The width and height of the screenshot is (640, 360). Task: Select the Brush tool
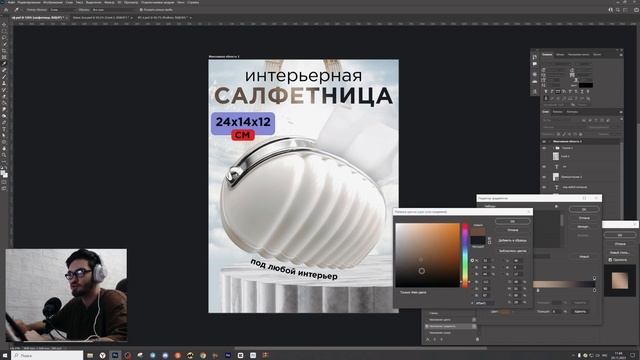4,77
